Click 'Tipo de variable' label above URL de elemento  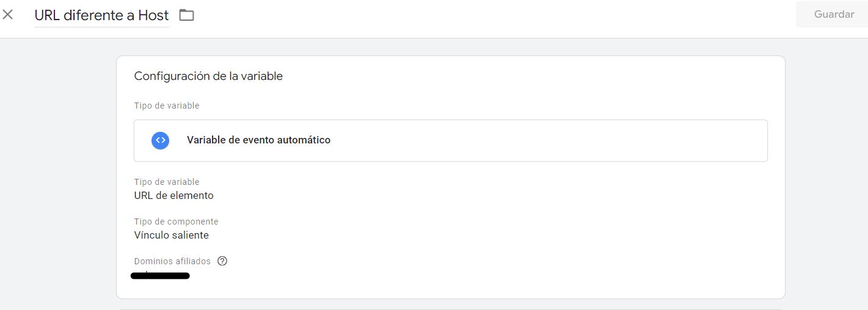pos(167,182)
